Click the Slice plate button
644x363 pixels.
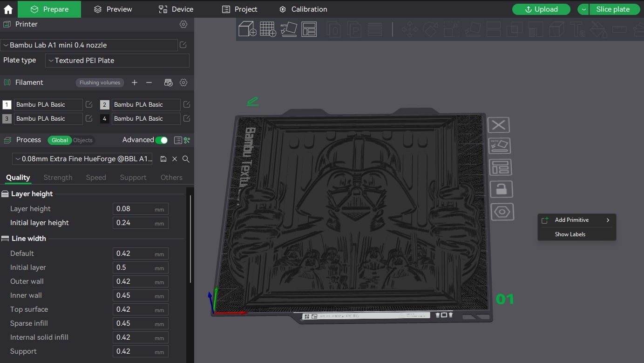[x=615, y=9]
